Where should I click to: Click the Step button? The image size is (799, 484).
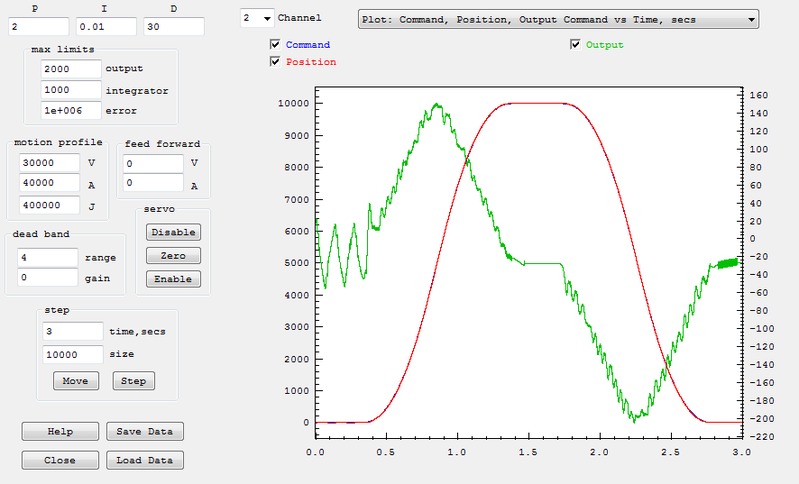click(x=133, y=381)
